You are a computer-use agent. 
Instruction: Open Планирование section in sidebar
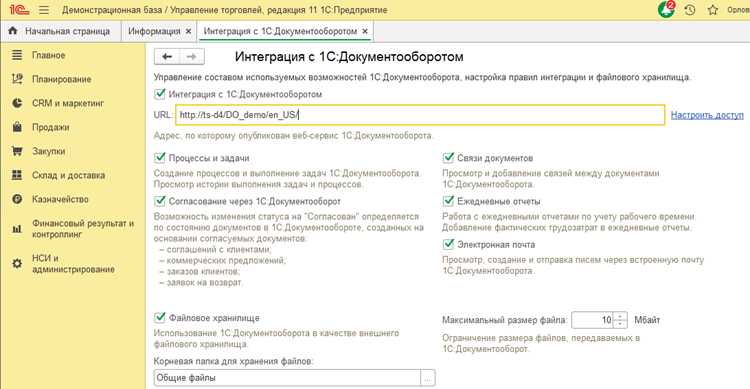click(x=61, y=79)
